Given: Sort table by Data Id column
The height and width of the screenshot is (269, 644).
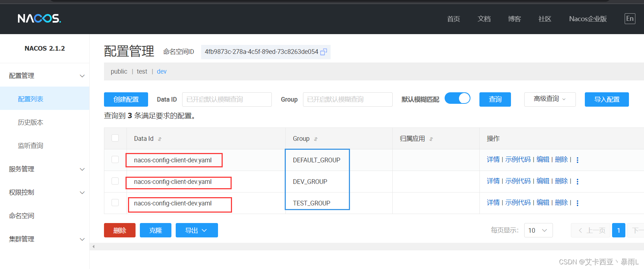Looking at the screenshot, I should [160, 139].
